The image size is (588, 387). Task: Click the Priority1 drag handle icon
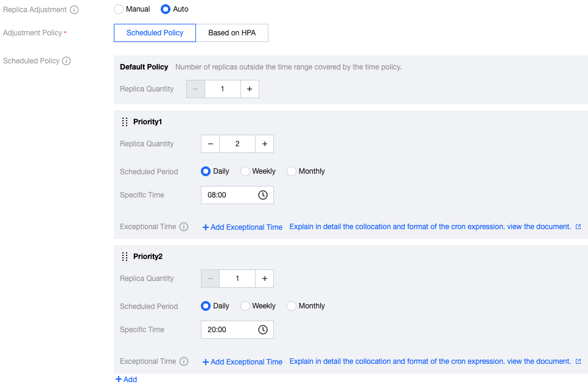125,122
